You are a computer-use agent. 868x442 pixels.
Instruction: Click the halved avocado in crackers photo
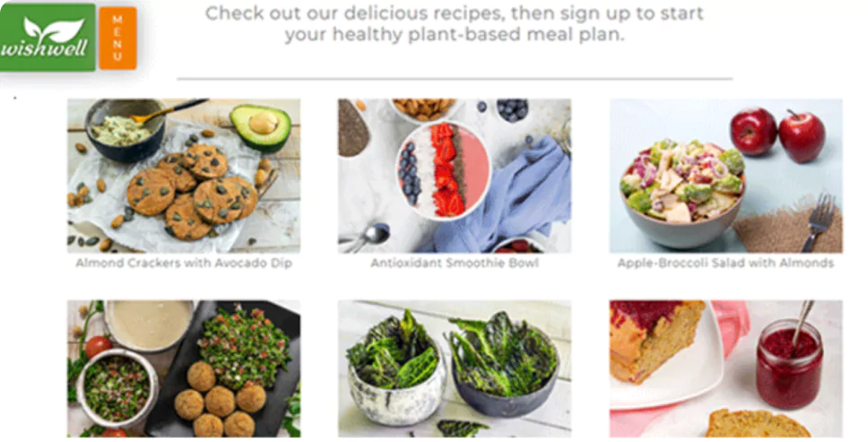[x=261, y=126]
